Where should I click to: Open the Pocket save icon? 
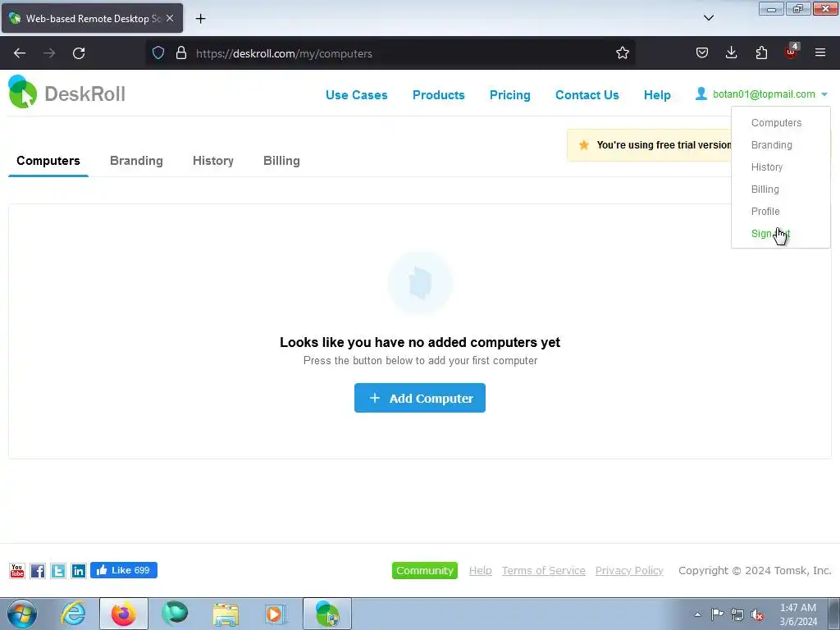point(702,53)
